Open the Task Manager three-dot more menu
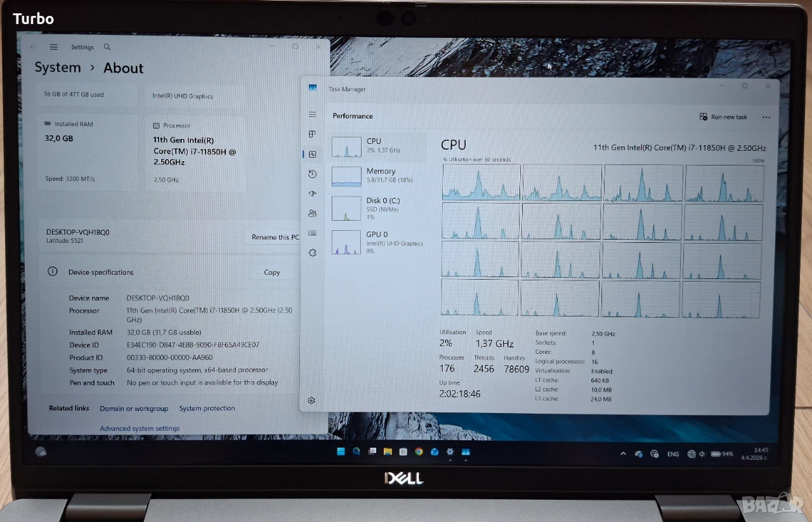The width and height of the screenshot is (812, 522). (766, 117)
